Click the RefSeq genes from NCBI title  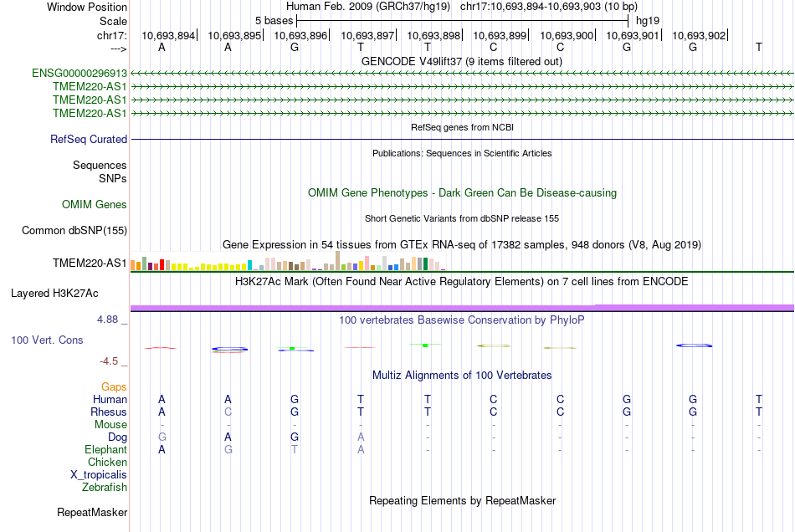(x=463, y=127)
